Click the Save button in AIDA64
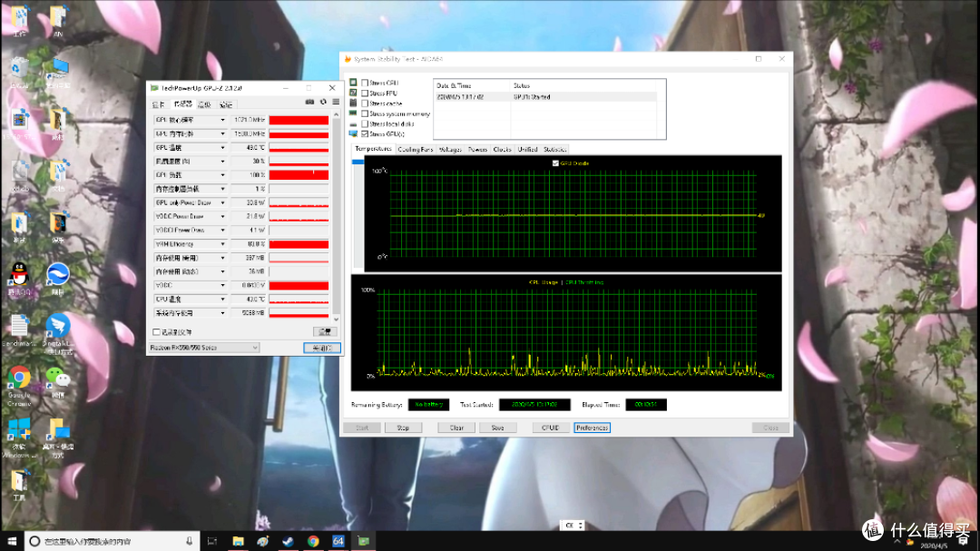 497,428
